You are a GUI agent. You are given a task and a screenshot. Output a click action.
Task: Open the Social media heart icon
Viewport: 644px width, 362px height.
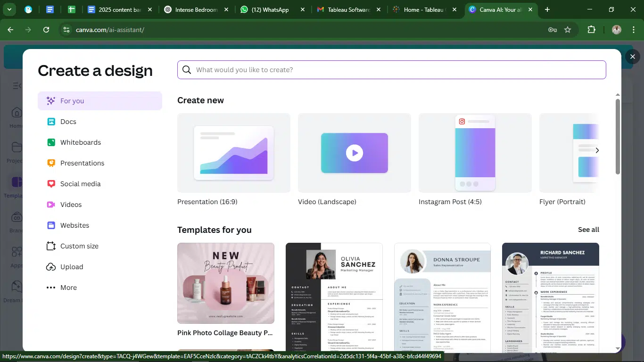coord(51,184)
